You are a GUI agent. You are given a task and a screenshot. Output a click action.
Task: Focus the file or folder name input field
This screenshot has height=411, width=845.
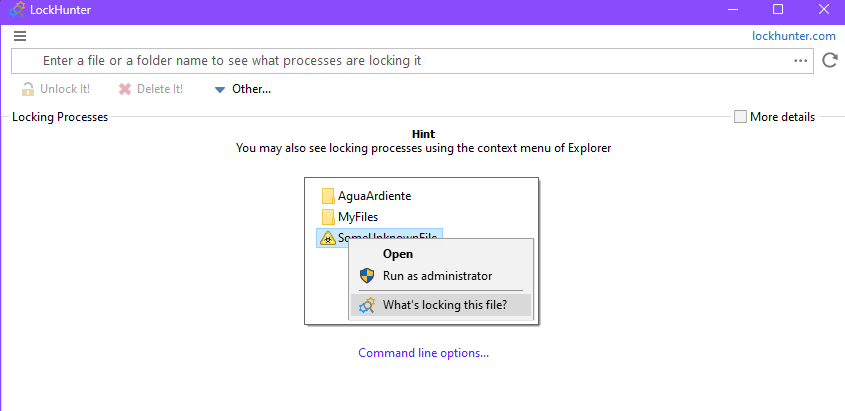click(412, 61)
